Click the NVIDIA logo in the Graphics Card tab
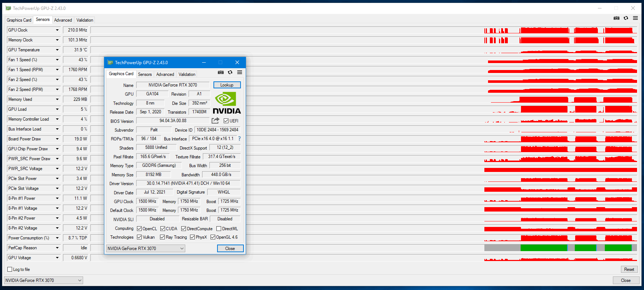 pos(227,103)
